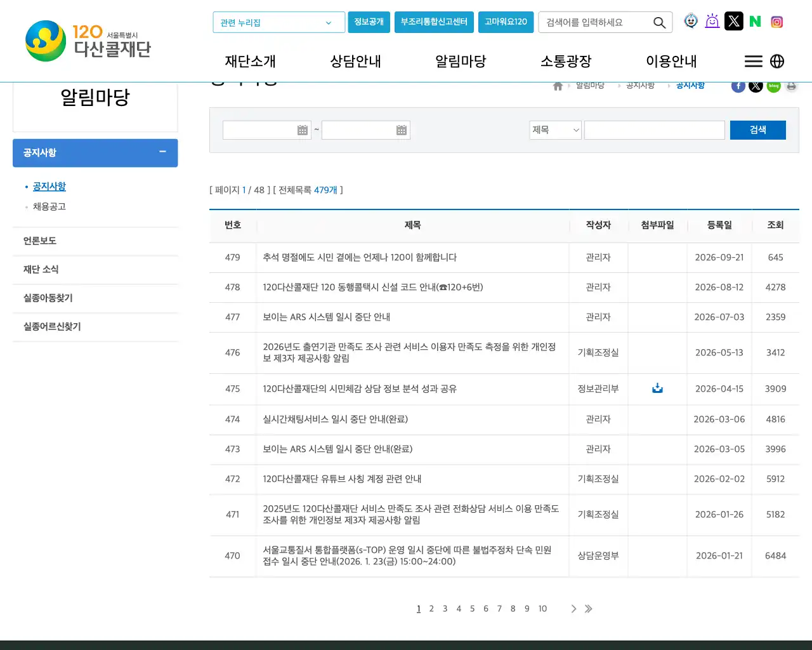Click the print page icon

coord(791,86)
